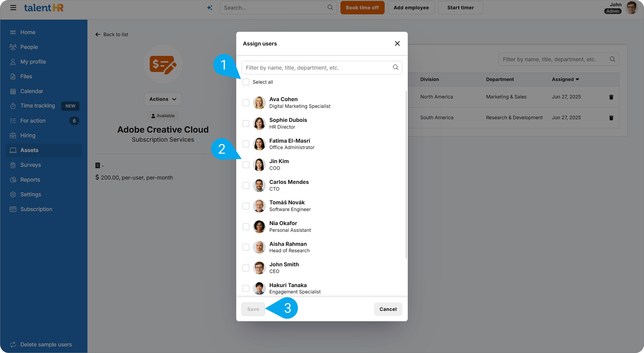Click the Research & Development cell
Screen dimensions: 644x353
[x=514, y=117]
